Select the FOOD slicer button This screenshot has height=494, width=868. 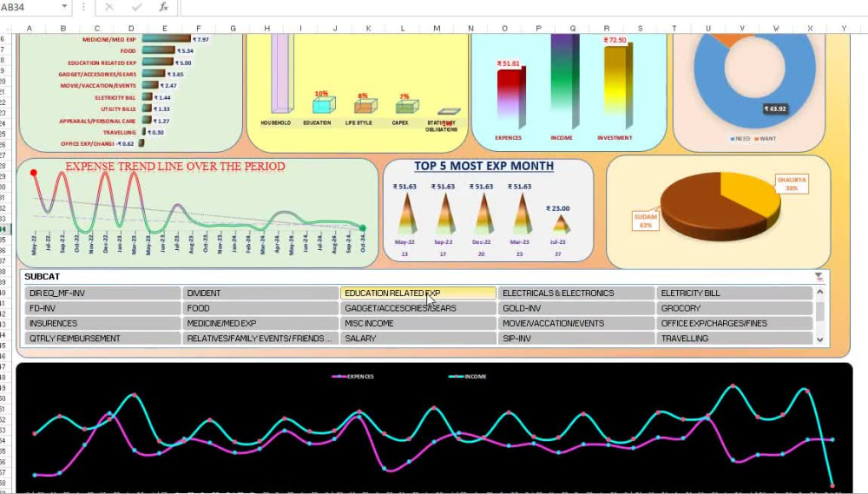[x=260, y=308]
